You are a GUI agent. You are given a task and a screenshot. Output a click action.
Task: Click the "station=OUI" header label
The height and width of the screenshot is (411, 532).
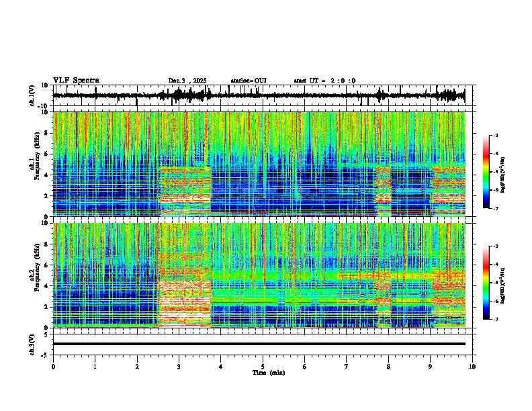pos(249,81)
